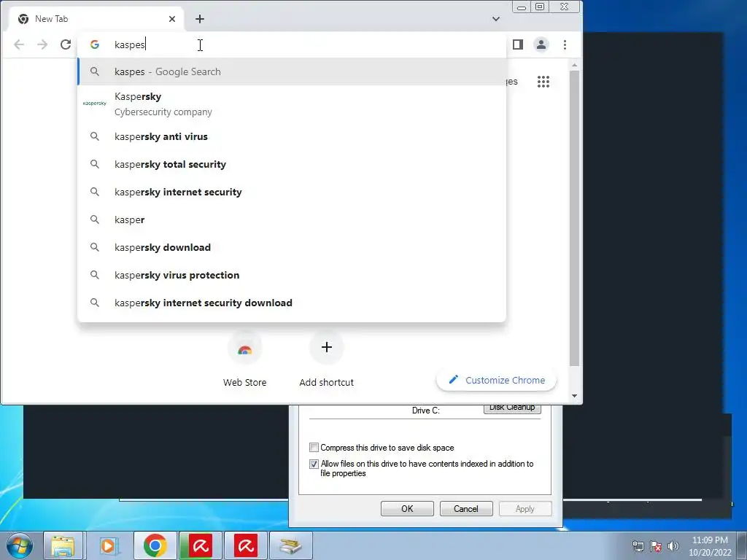Select the New Tab tab

pyautogui.click(x=96, y=19)
